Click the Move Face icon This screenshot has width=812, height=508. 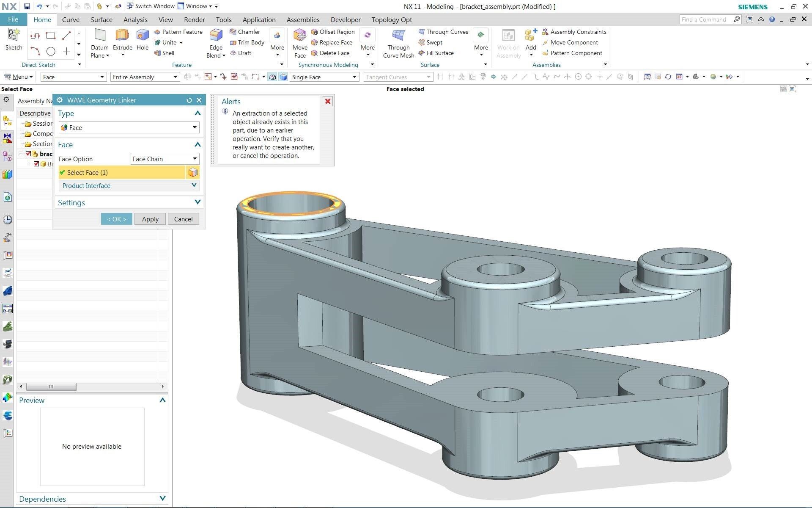click(300, 36)
